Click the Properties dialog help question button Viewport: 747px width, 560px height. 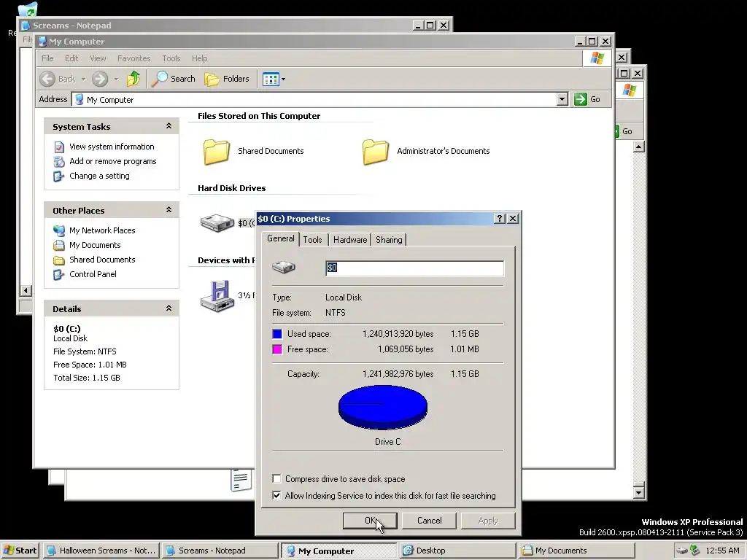[499, 219]
